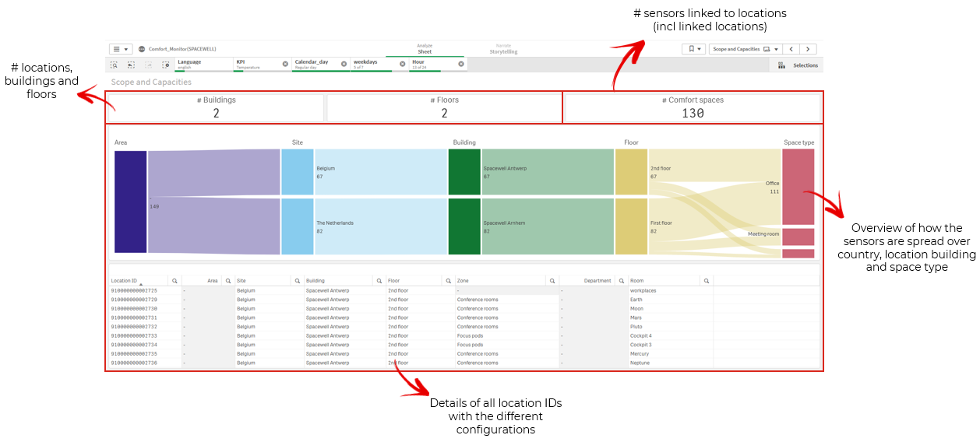980x442 pixels.
Task: Click the Comfort_Monitor app globe icon
Action: tap(142, 49)
